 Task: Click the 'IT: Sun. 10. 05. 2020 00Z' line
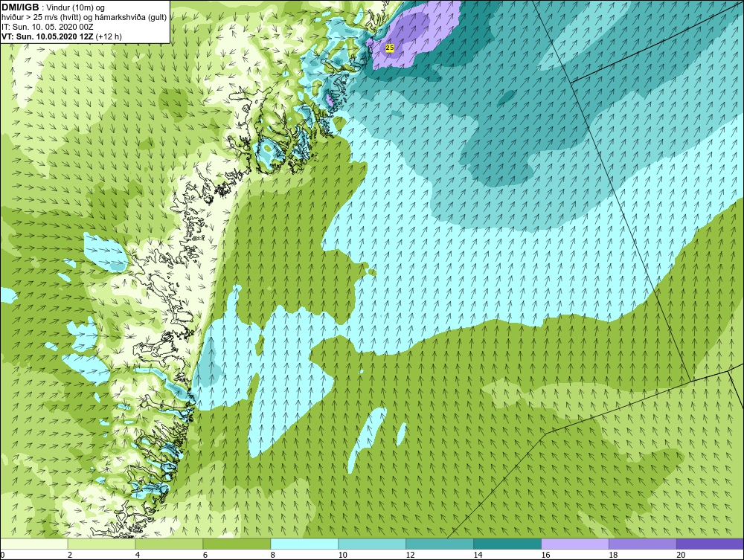[48, 27]
